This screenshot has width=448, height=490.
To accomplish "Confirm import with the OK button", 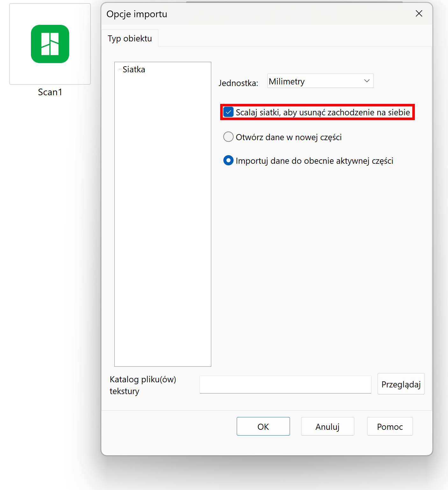I will [x=263, y=426].
